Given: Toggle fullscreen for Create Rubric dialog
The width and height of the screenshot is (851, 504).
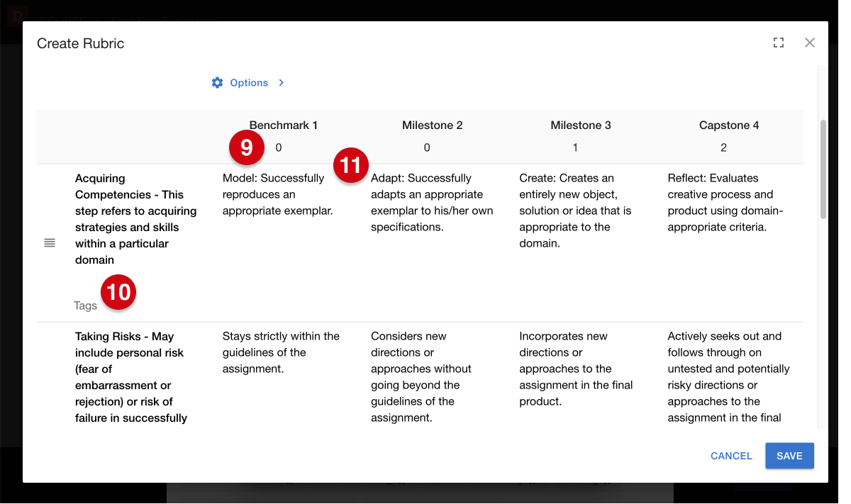Looking at the screenshot, I should click(779, 43).
